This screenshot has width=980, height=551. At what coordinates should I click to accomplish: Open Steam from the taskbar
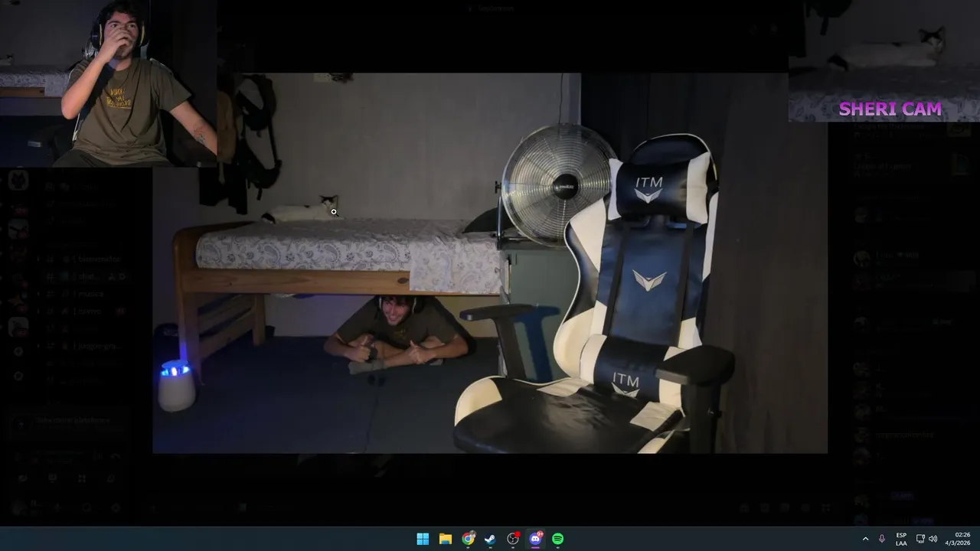[x=490, y=539]
